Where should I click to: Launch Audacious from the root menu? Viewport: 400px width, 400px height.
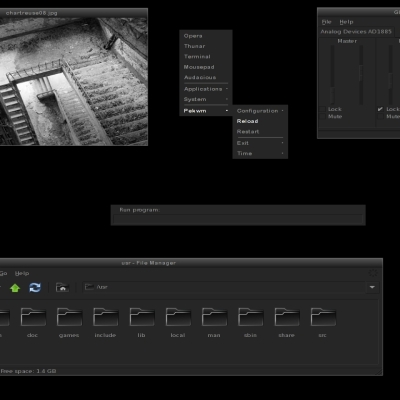click(x=205, y=77)
